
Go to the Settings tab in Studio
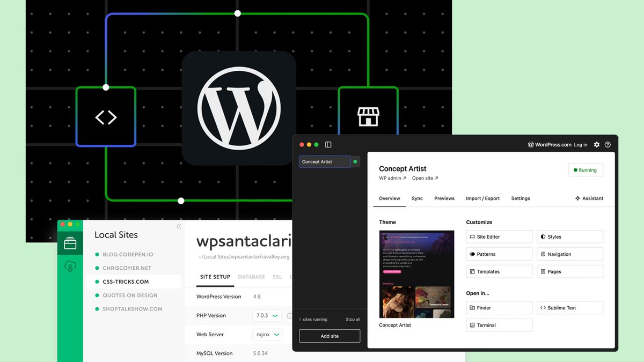tap(521, 198)
